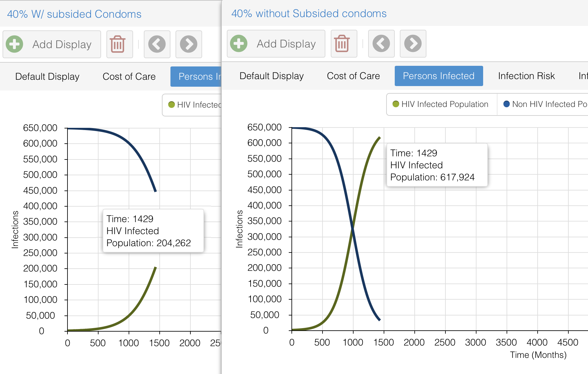Viewport: 588px width, 374px height.
Task: Select Persons Infected tab in right panel
Action: coord(439,76)
